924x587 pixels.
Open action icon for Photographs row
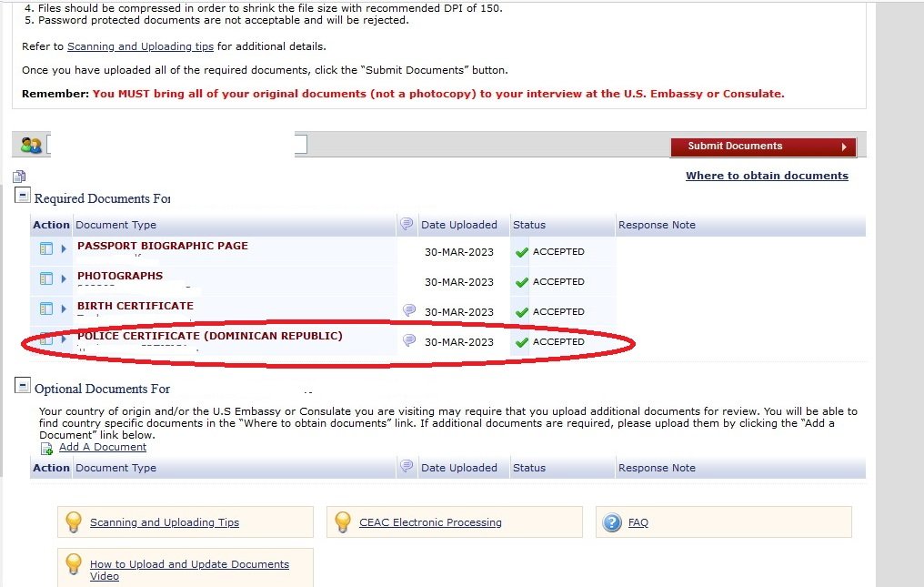click(x=46, y=278)
